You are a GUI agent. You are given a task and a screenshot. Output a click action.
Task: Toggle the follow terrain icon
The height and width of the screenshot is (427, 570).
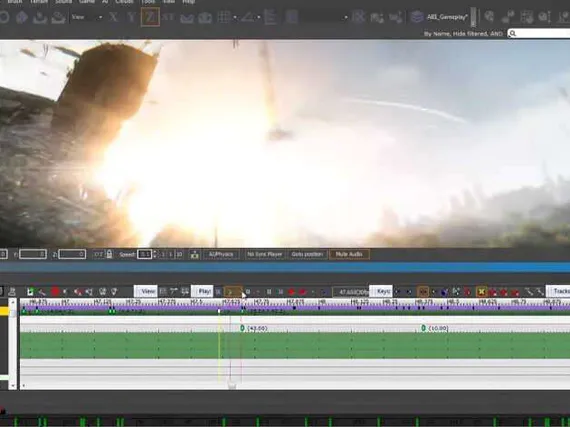coord(187,17)
